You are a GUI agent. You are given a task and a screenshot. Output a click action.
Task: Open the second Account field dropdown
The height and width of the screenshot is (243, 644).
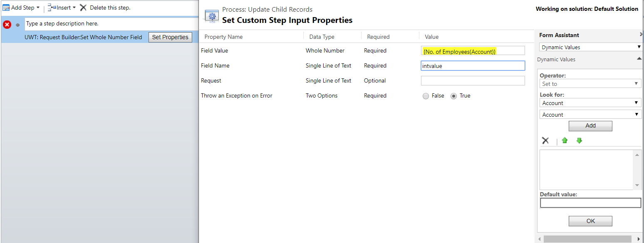590,115
